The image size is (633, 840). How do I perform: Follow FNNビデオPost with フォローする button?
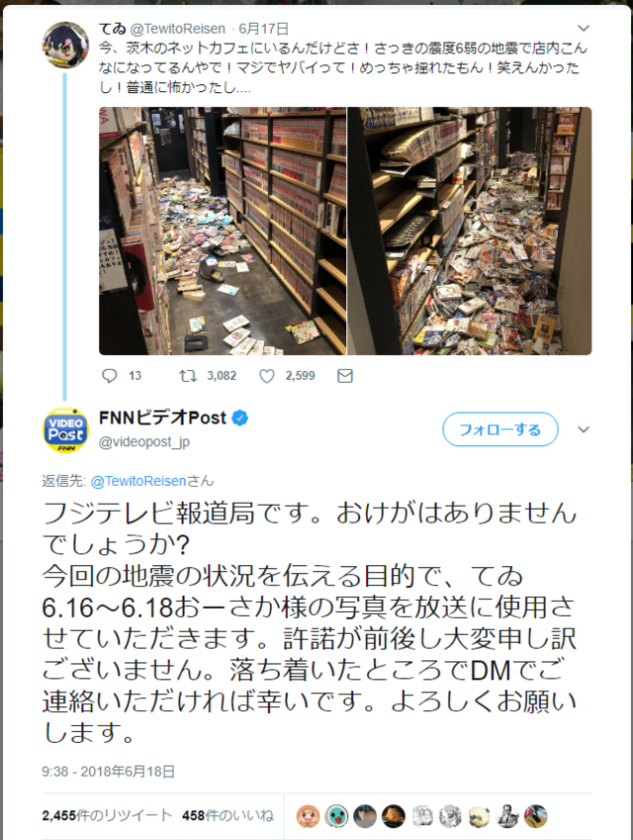[x=500, y=429]
